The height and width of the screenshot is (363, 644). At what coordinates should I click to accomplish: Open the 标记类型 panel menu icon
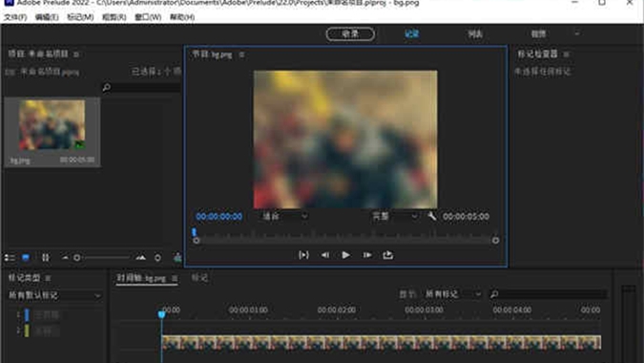pos(48,278)
